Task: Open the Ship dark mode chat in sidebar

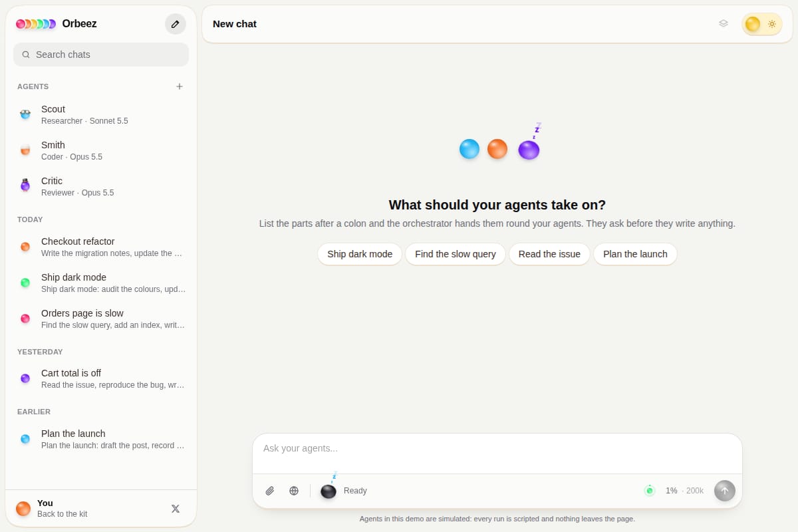Action: click(101, 283)
